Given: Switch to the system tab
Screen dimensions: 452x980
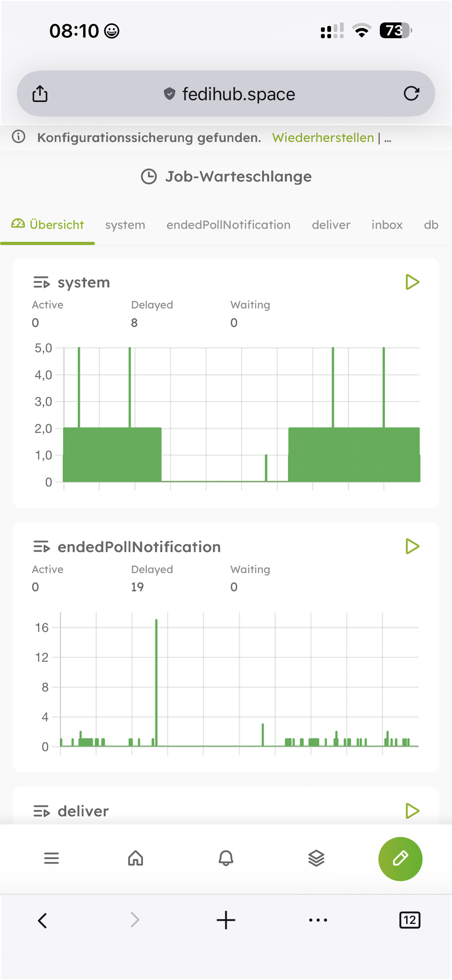Looking at the screenshot, I should 125,225.
